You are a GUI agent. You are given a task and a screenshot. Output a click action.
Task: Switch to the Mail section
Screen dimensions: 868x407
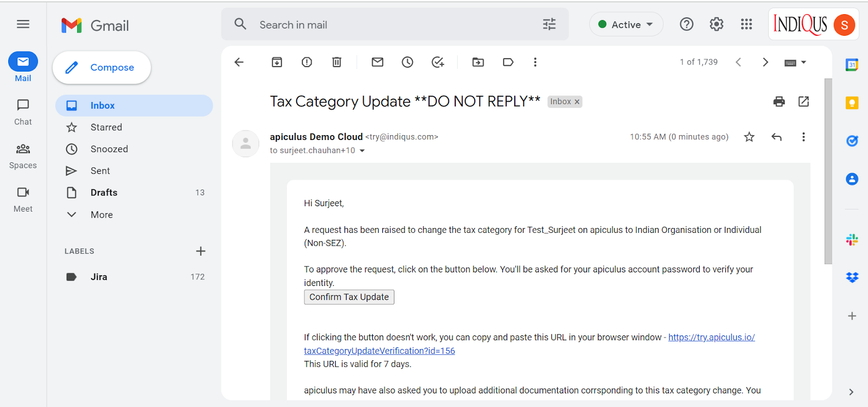click(x=23, y=67)
